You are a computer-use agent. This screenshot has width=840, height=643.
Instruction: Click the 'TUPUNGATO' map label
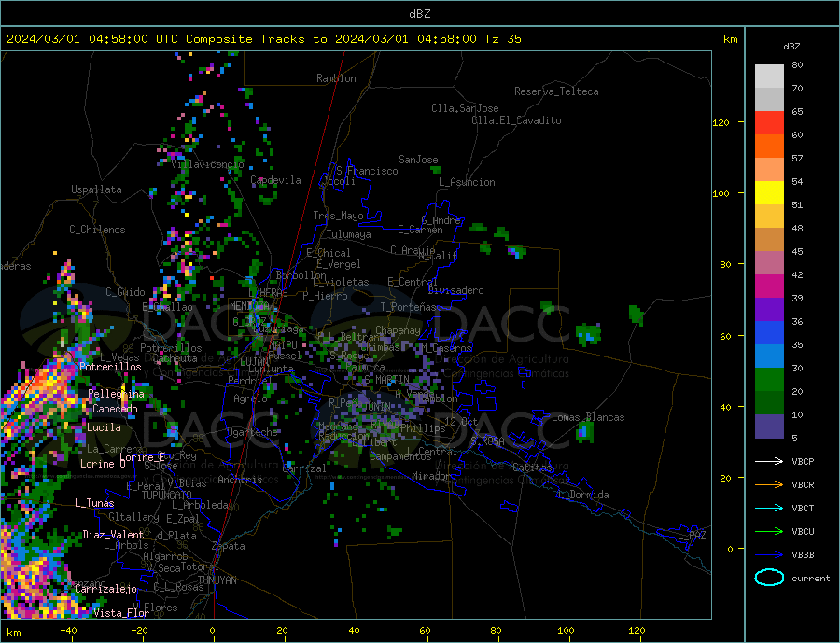coord(166,496)
